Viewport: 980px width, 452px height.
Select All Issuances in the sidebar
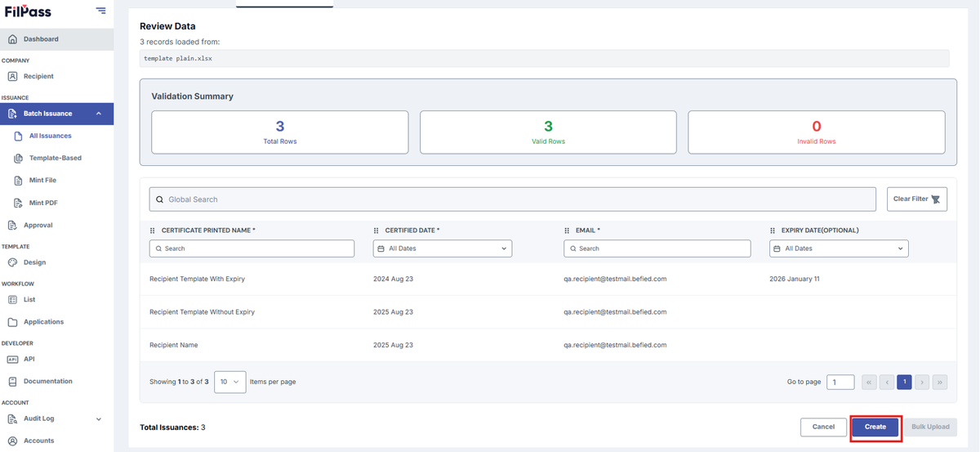tap(50, 136)
